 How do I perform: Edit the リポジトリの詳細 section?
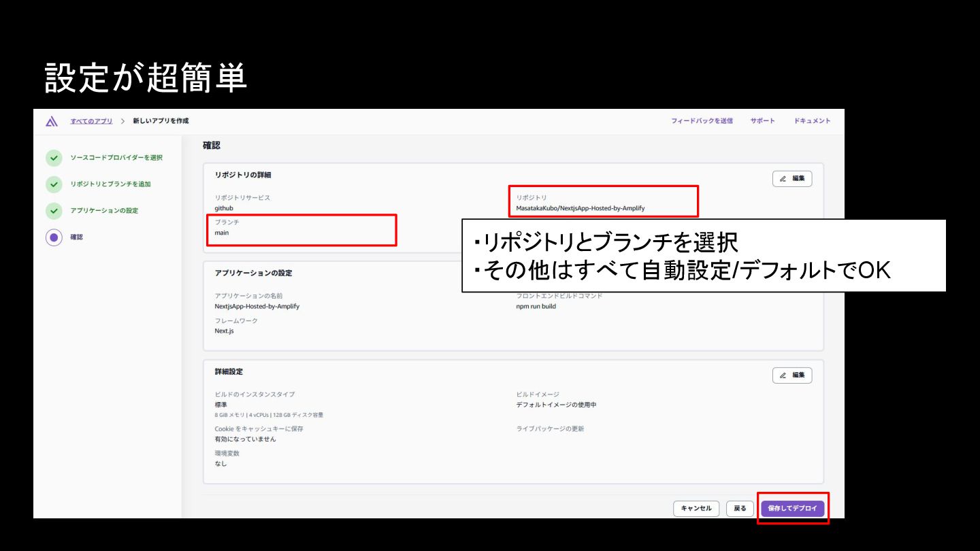[792, 178]
